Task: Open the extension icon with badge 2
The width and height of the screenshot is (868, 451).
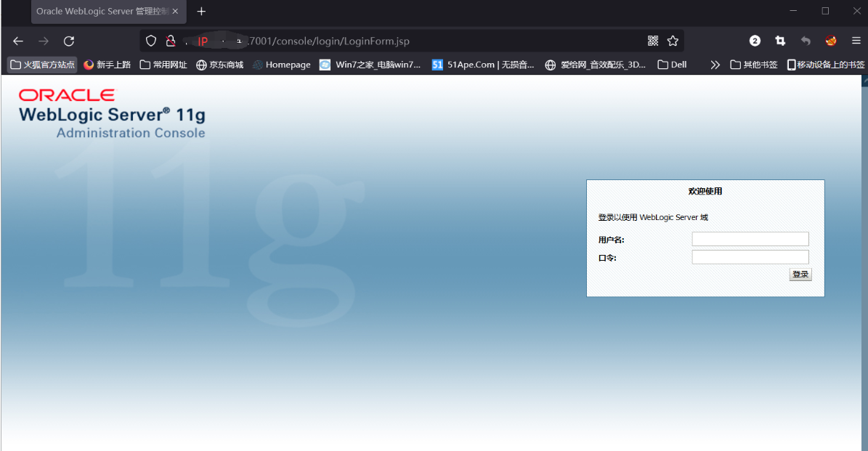Action: coord(755,41)
